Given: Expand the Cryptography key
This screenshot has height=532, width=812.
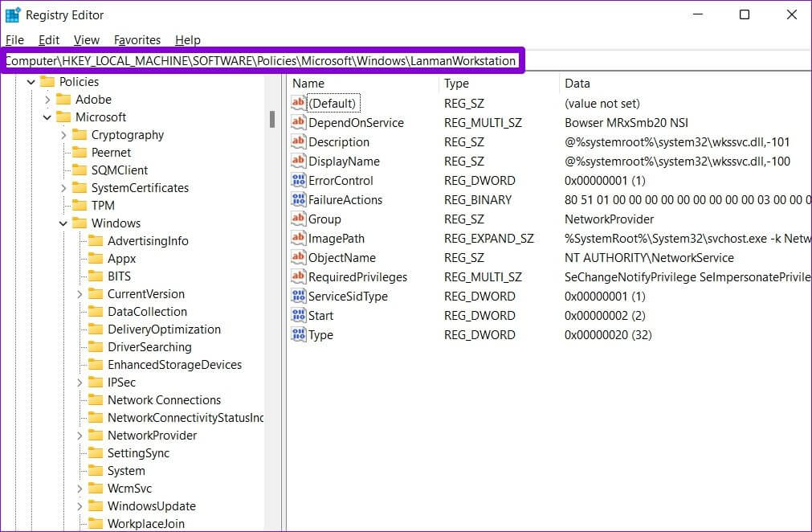Looking at the screenshot, I should [63, 135].
